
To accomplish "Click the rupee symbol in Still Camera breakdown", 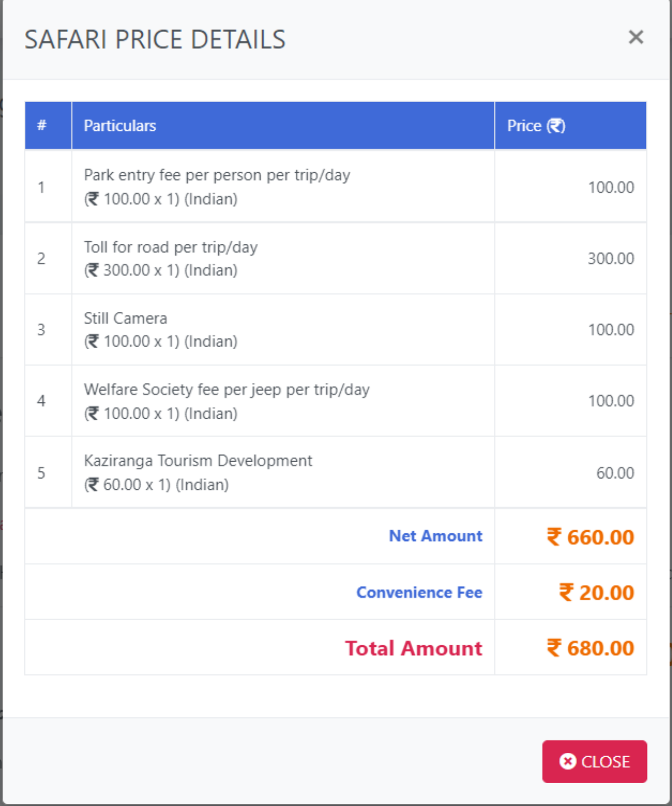I will pyautogui.click(x=93, y=342).
